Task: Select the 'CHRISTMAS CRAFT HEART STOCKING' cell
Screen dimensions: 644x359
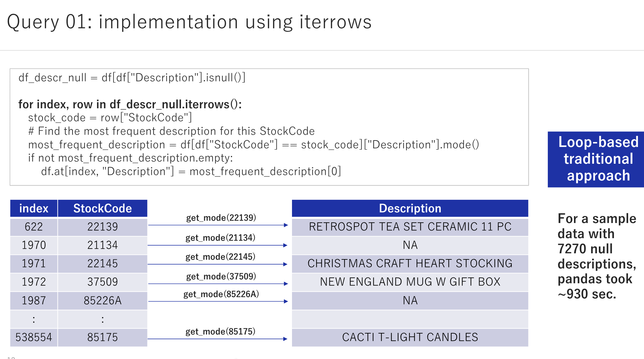Action: coord(410,264)
